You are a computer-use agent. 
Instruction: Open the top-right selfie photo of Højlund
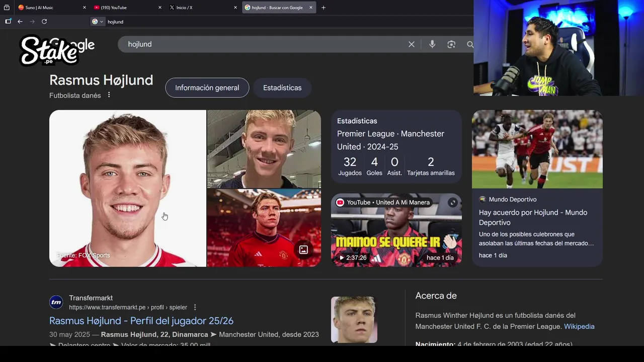click(264, 149)
